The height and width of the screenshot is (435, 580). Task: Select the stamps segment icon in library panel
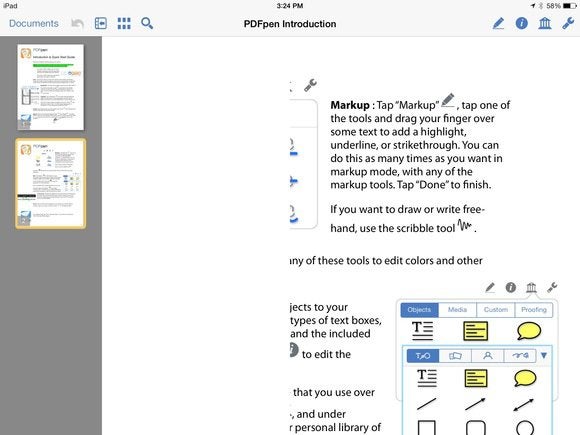coord(455,355)
